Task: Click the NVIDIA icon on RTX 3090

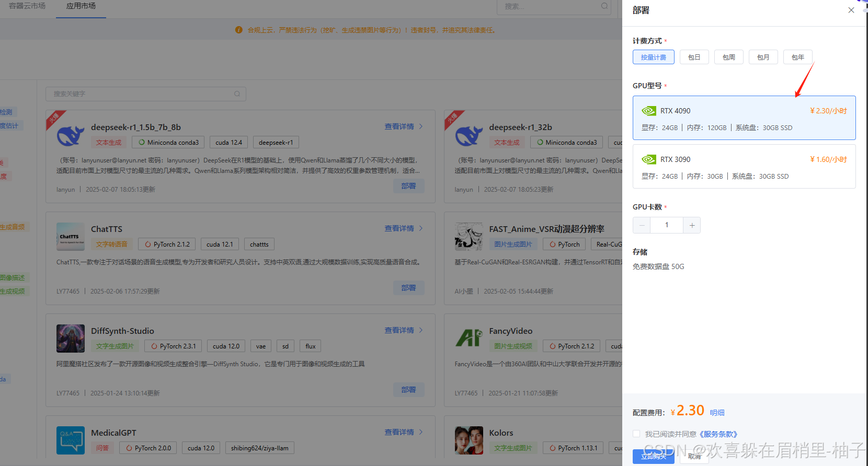Action: (x=649, y=159)
